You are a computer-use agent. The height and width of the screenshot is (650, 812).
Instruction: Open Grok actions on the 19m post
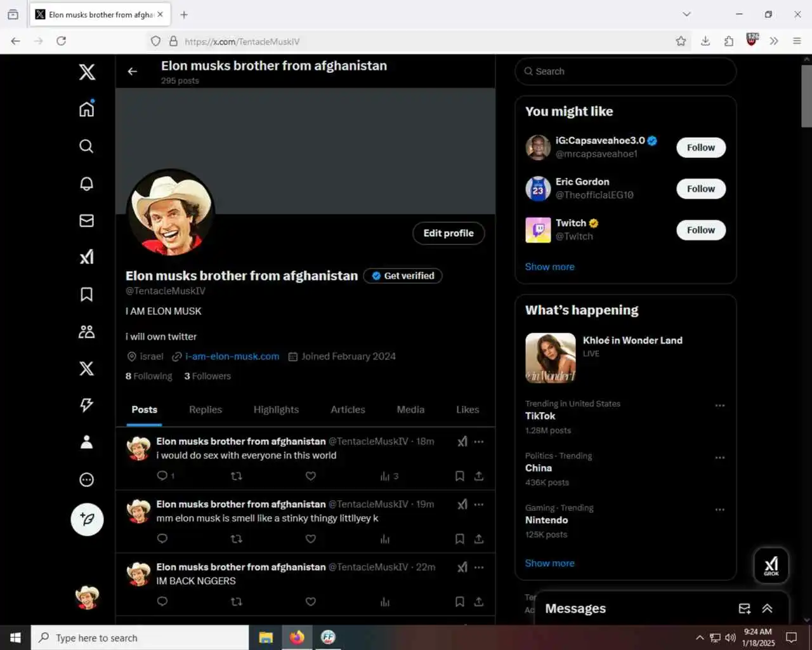(462, 504)
